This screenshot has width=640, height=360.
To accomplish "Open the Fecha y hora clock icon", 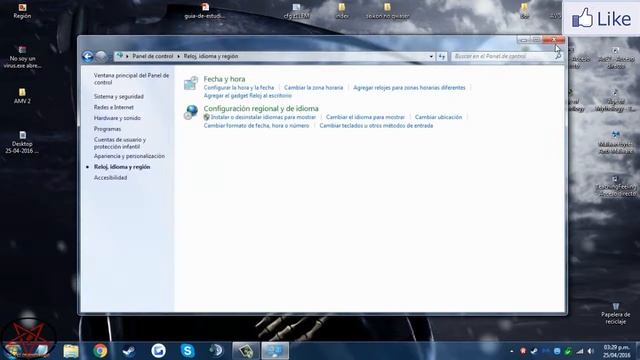I will tap(191, 83).
